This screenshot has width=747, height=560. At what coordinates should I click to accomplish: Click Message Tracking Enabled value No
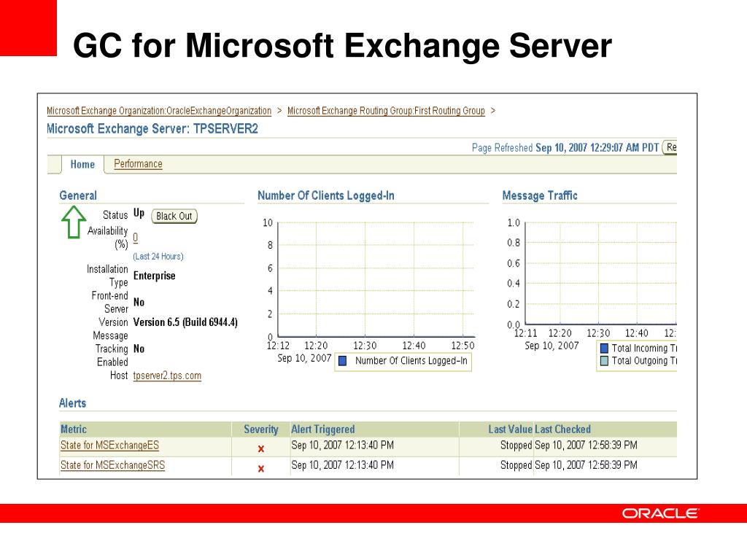[139, 349]
